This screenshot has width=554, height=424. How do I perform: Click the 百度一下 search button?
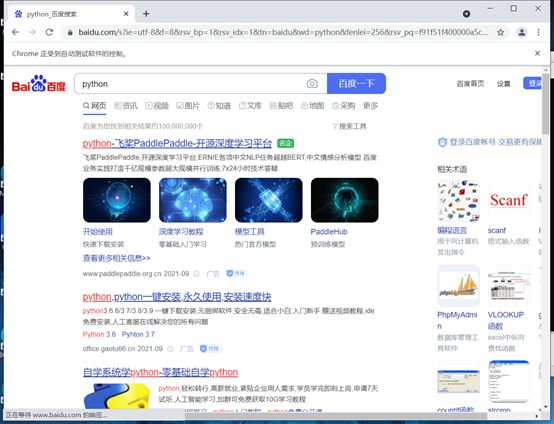[356, 84]
